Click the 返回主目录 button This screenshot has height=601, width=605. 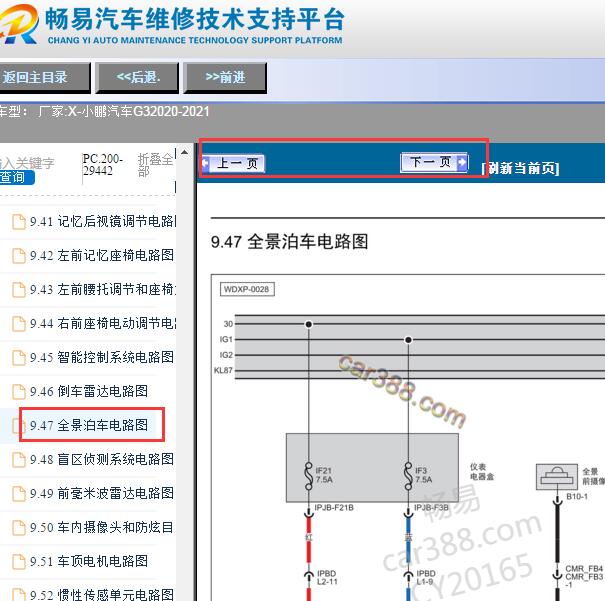pyautogui.click(x=44, y=78)
